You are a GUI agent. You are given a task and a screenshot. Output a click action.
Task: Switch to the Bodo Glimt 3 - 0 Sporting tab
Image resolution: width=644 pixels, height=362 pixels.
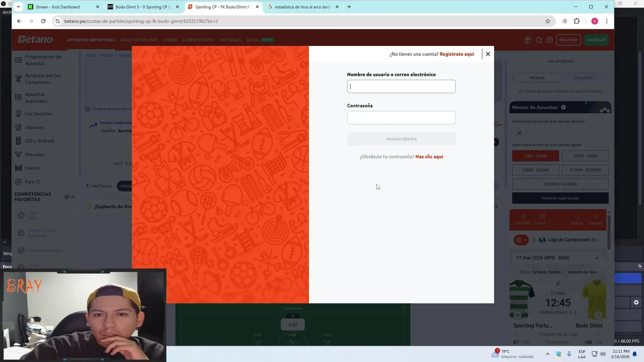pyautogui.click(x=143, y=7)
